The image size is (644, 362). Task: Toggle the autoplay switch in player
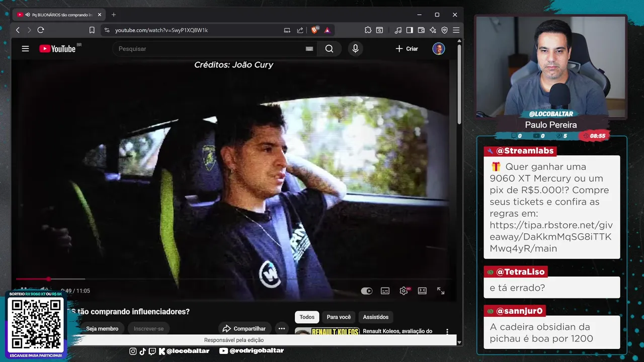click(x=367, y=291)
